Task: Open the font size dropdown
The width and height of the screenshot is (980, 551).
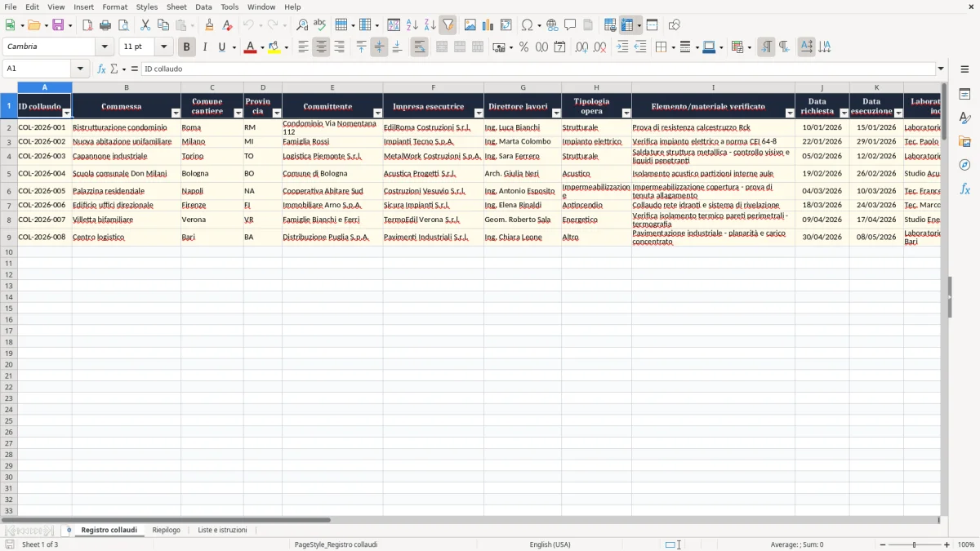Action: pos(163,47)
